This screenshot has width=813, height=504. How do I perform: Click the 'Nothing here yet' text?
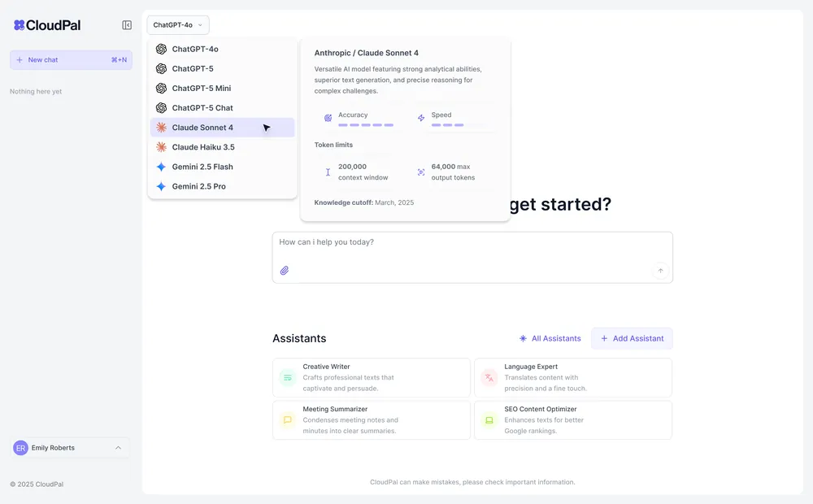tap(36, 91)
